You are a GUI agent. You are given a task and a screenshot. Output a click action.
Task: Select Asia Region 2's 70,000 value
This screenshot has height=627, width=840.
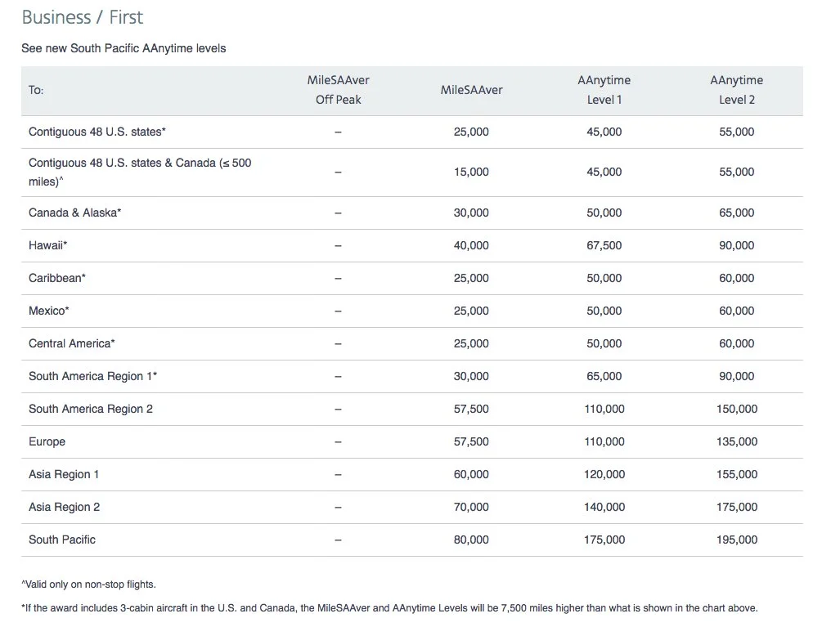471,507
